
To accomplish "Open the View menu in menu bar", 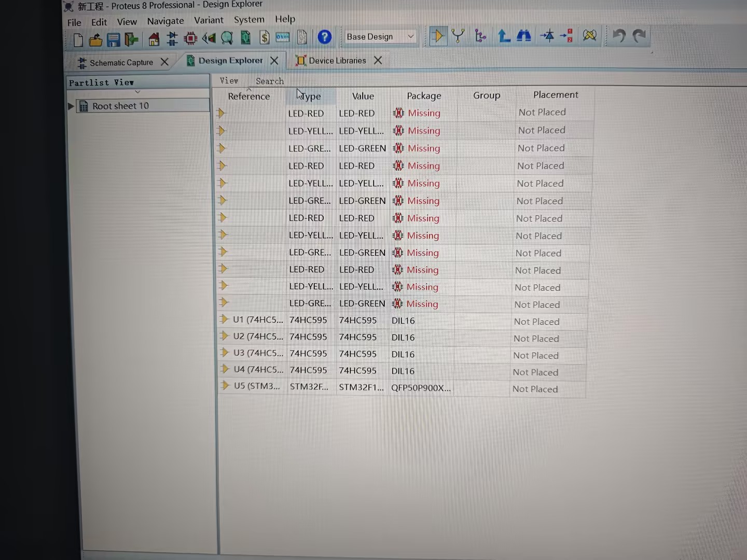I will point(127,22).
